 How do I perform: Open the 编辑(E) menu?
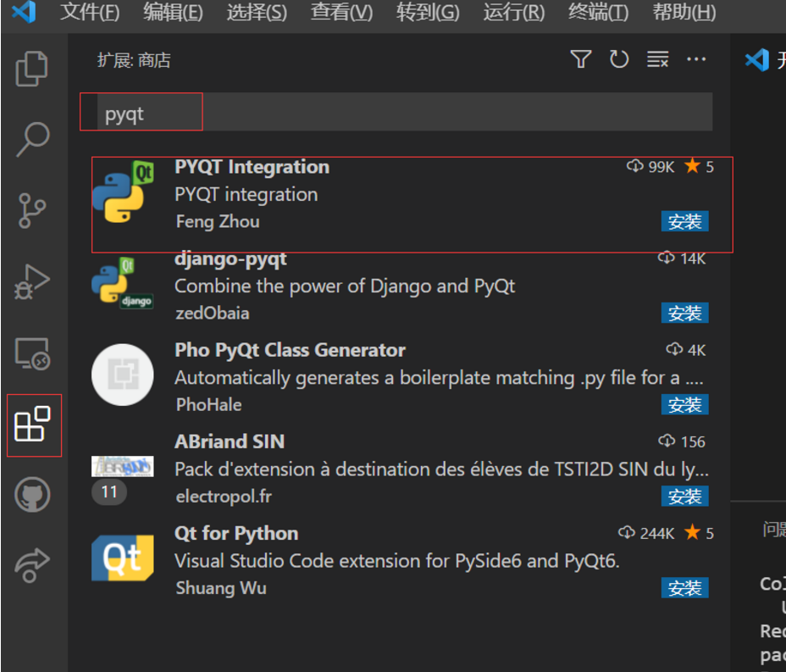[x=173, y=12]
